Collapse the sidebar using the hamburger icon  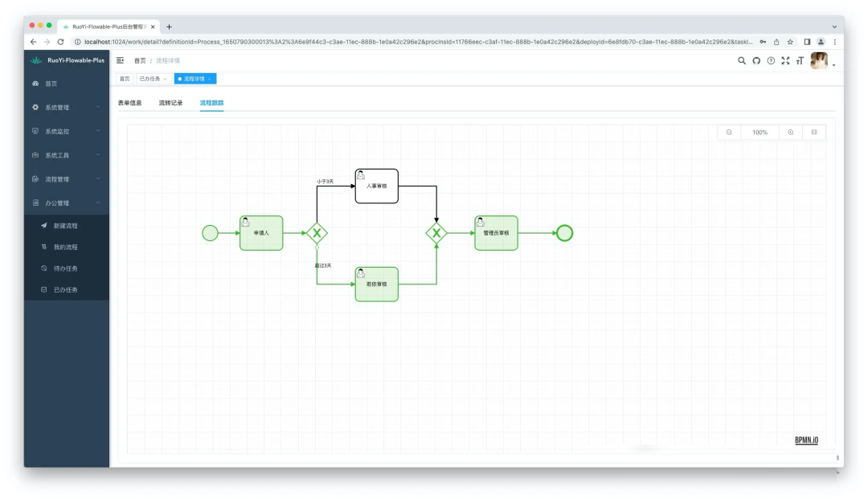pos(121,60)
